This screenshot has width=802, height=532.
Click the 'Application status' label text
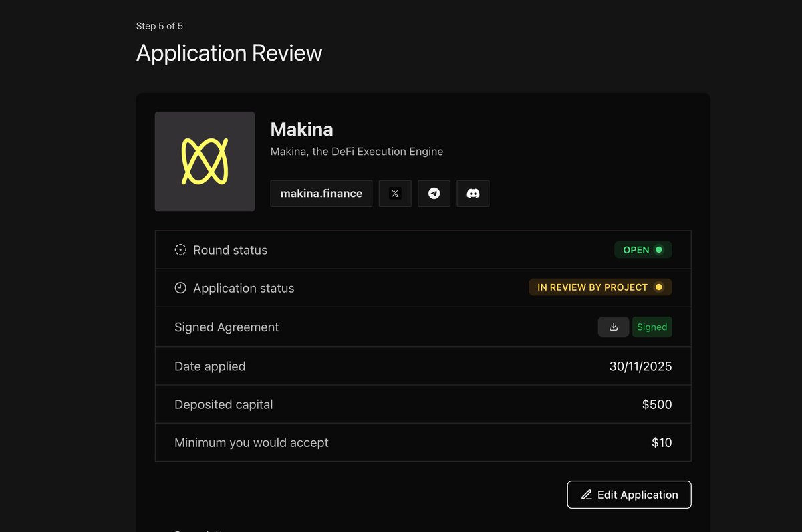[244, 288]
